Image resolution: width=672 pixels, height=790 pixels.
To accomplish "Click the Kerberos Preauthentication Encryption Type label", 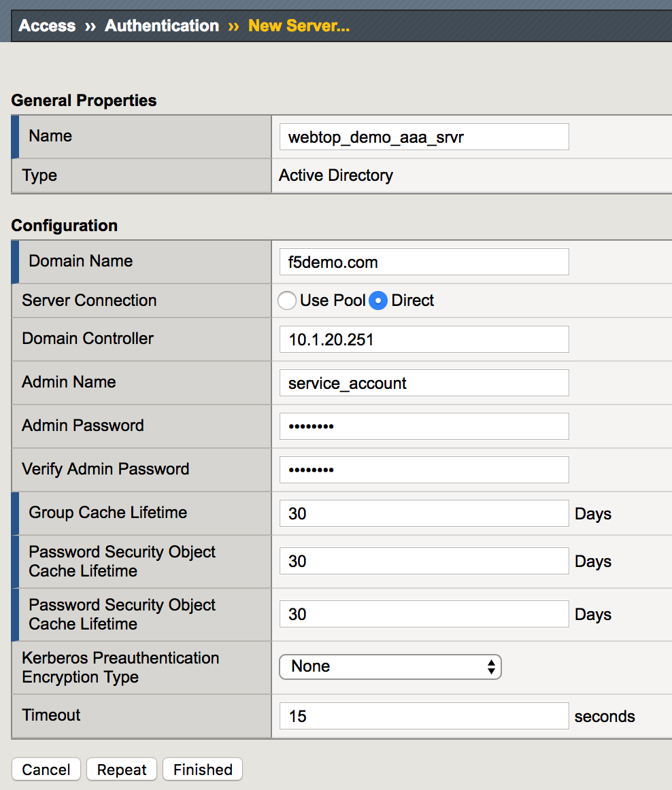I will point(120,667).
